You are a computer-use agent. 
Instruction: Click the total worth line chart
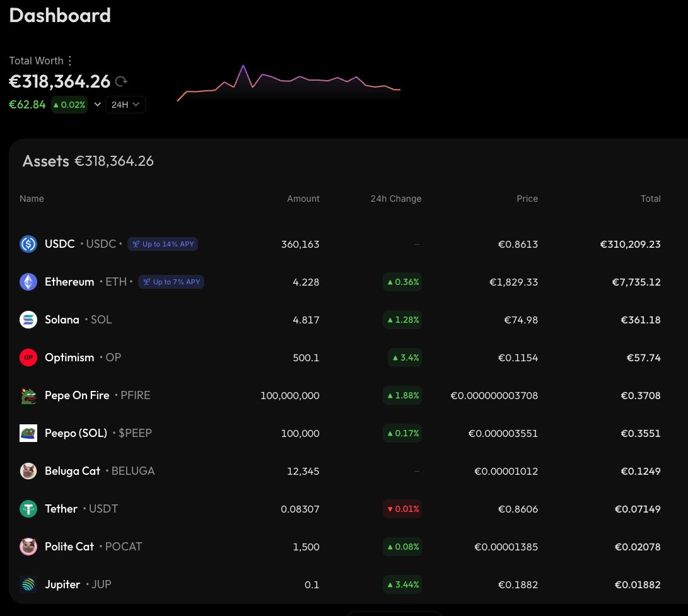(x=289, y=83)
